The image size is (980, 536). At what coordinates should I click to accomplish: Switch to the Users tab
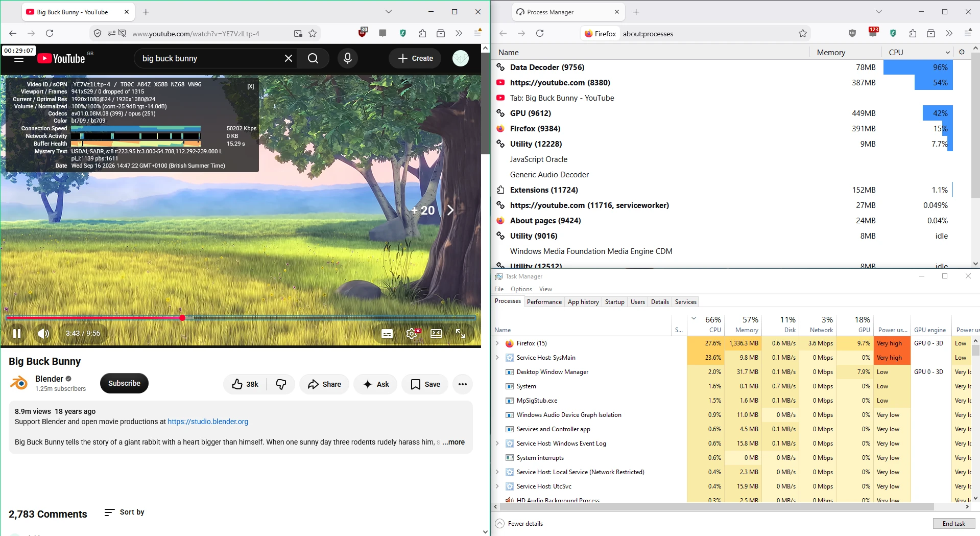pos(638,302)
